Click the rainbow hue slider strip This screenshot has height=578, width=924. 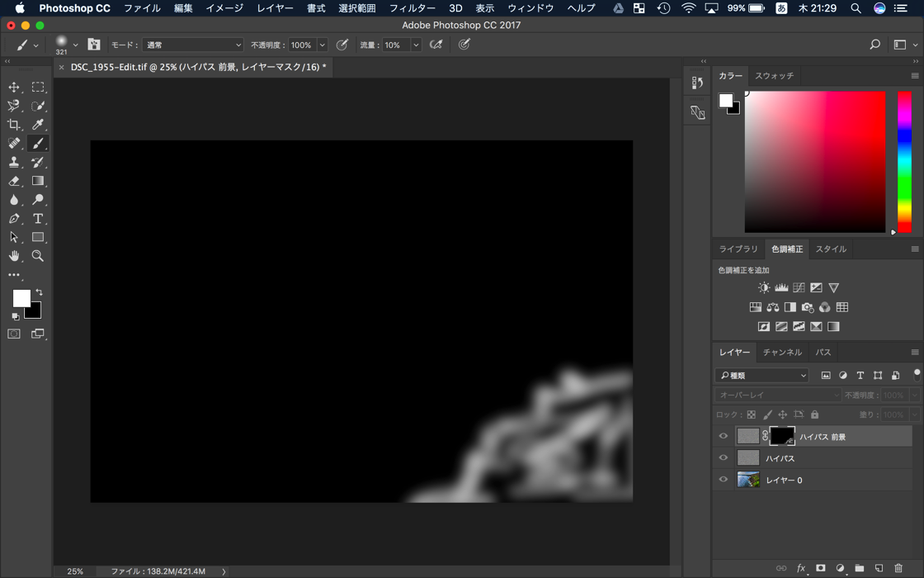tap(904, 161)
